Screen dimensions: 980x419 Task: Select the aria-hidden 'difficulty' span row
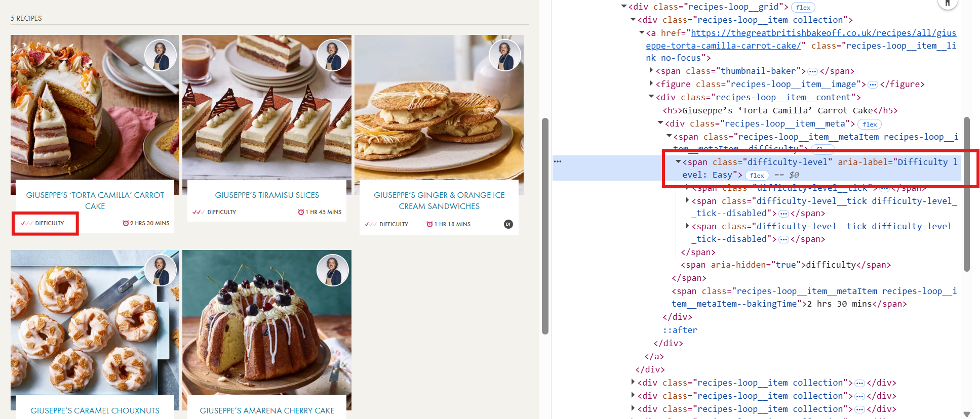click(x=786, y=265)
